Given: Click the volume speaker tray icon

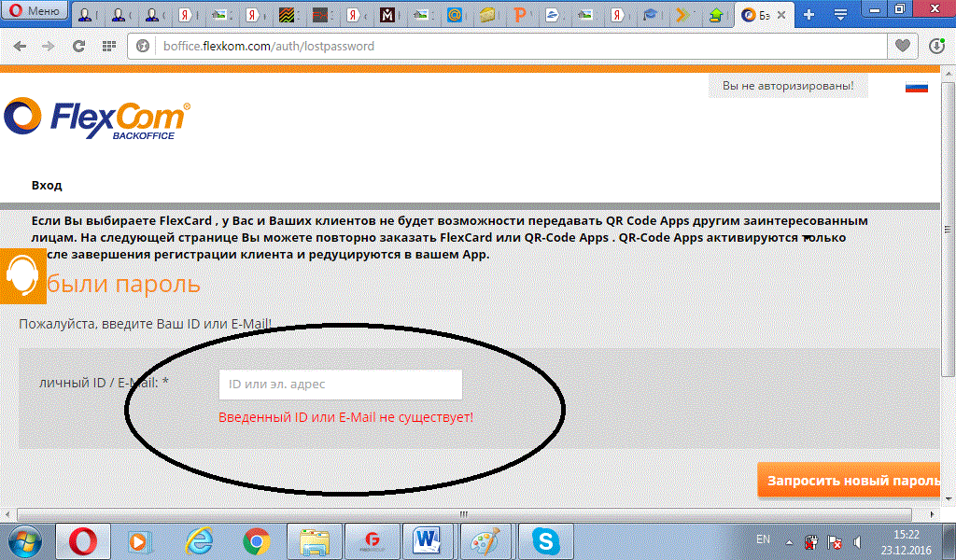Looking at the screenshot, I should click(857, 541).
